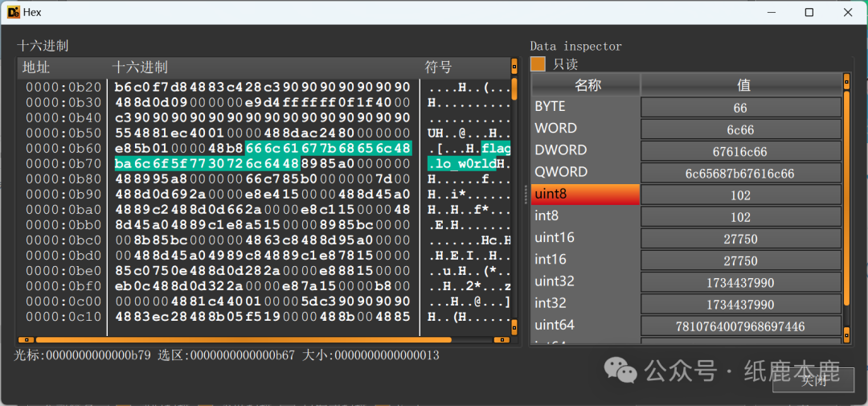
Task: Click the hex view scroll-down arrow
Action: (514, 330)
